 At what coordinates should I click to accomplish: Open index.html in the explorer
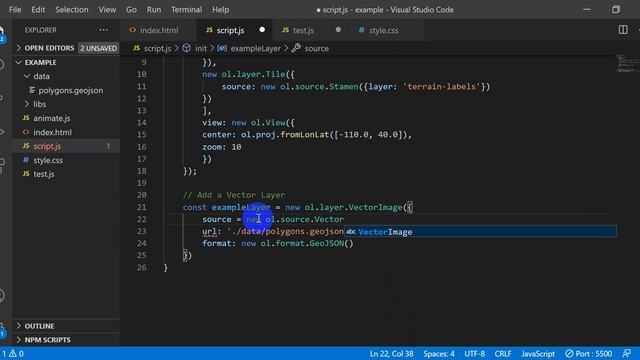click(52, 132)
